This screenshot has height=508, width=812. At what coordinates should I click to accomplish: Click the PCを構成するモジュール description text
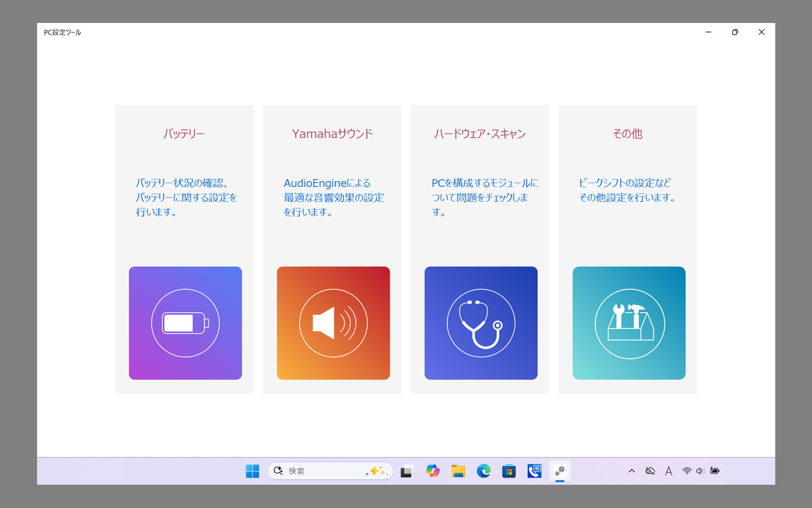[484, 198]
